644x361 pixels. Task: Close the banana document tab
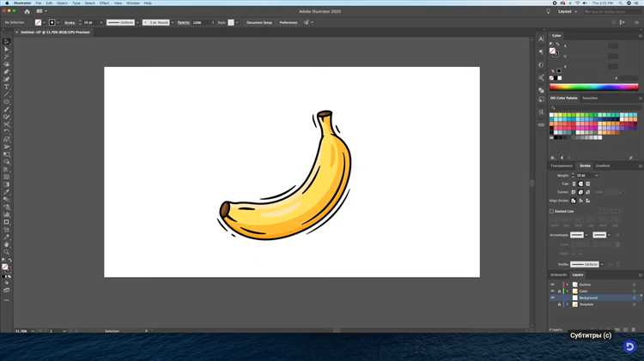point(17,32)
